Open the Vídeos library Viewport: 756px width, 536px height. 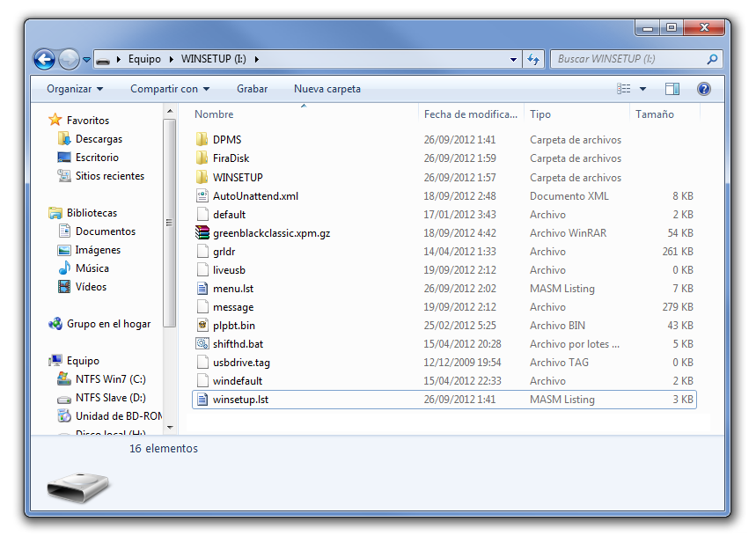(x=91, y=287)
